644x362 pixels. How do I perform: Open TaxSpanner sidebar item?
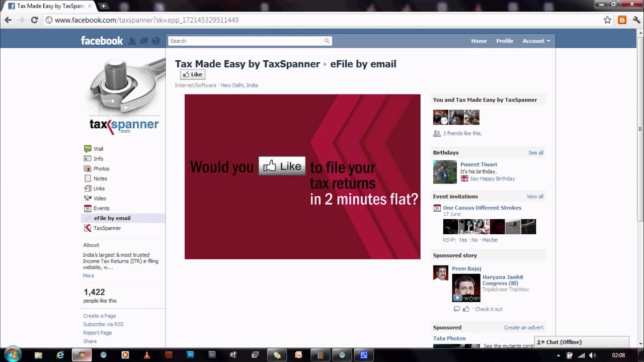[107, 228]
